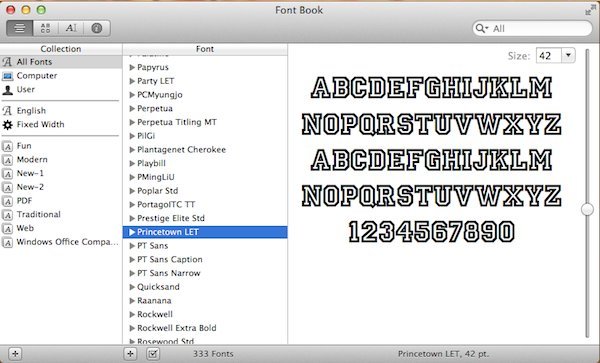Select Plantagenet Cherokee font name

[x=181, y=150]
